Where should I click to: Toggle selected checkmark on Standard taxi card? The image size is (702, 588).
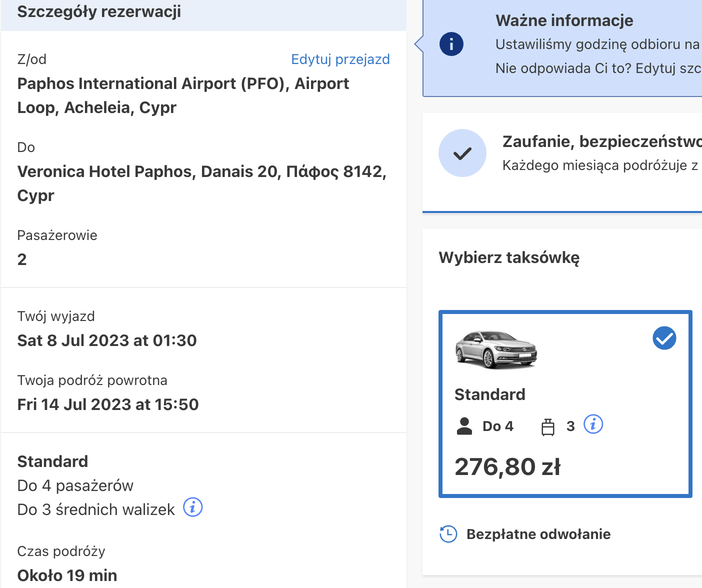(x=664, y=338)
